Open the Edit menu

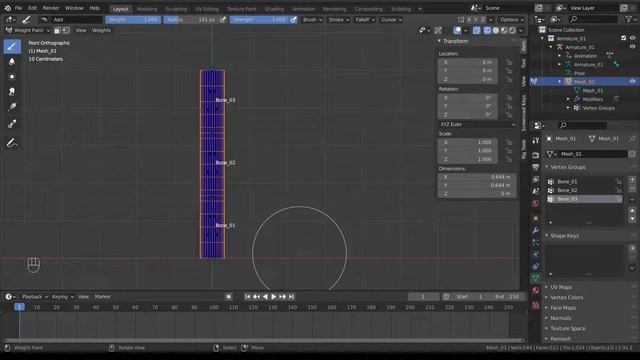32,8
